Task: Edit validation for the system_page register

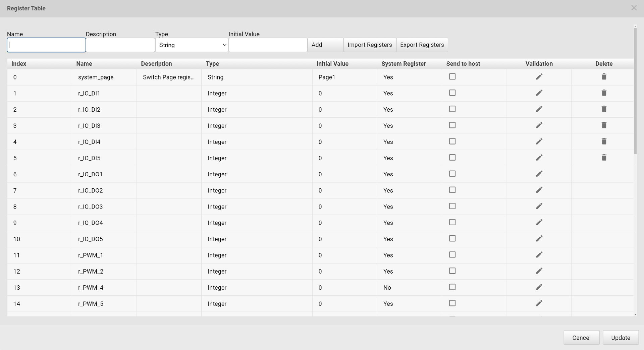Action: (x=539, y=76)
